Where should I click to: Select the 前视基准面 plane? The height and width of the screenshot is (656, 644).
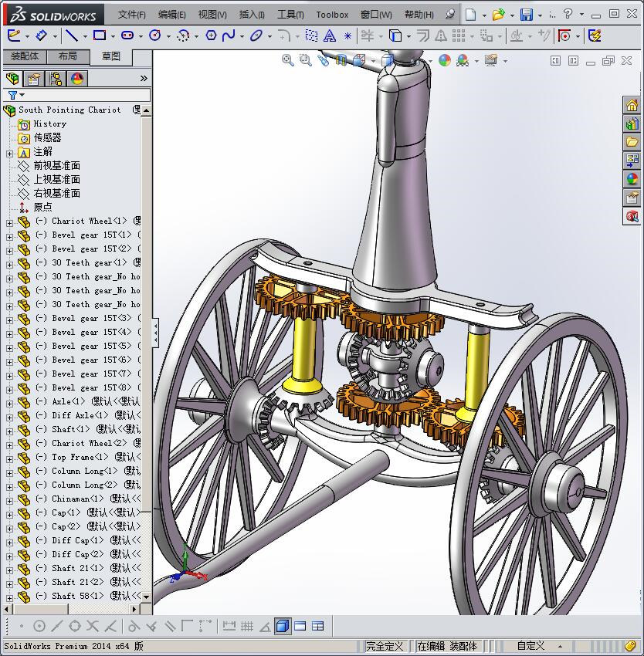56,166
